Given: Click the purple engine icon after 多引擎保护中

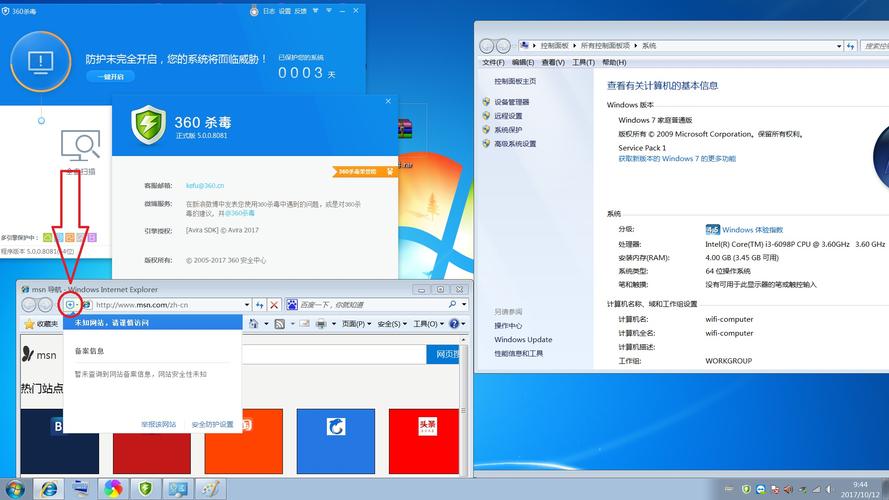Looking at the screenshot, I should tap(92, 238).
